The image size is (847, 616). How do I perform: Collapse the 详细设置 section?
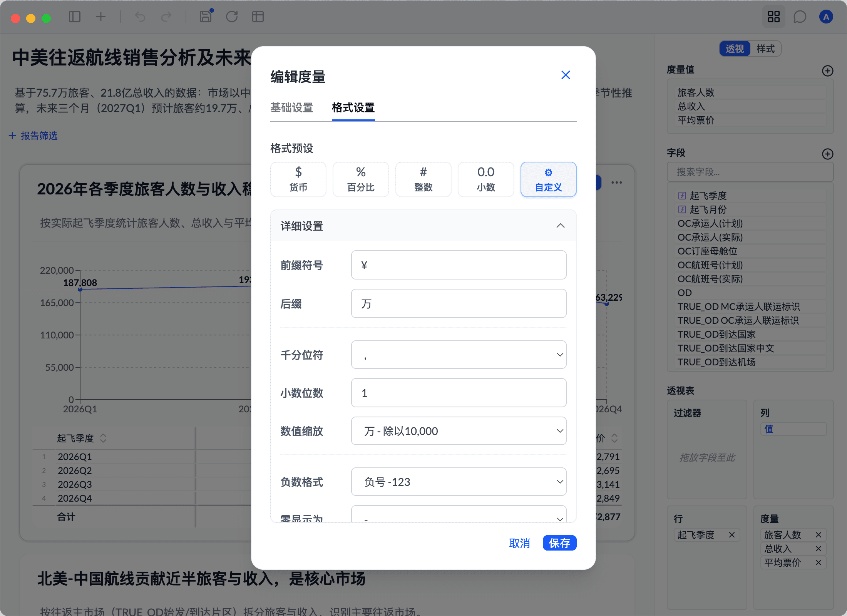pos(561,226)
